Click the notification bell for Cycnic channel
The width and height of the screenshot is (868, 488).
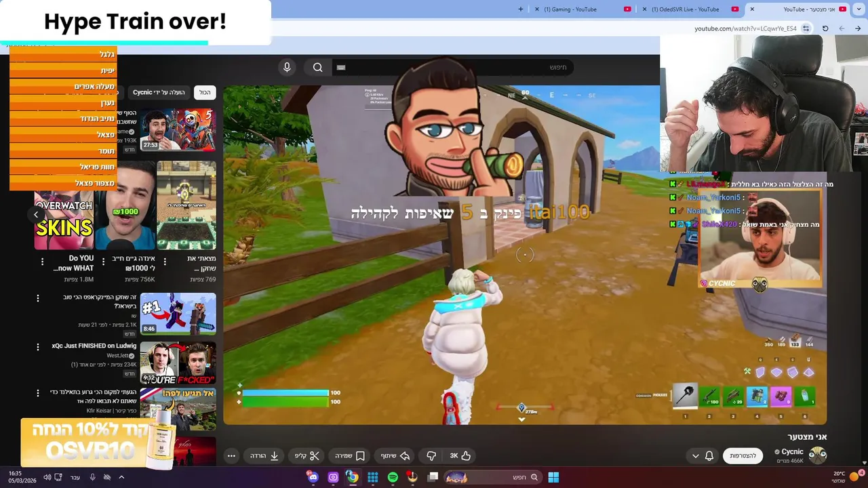tap(709, 456)
